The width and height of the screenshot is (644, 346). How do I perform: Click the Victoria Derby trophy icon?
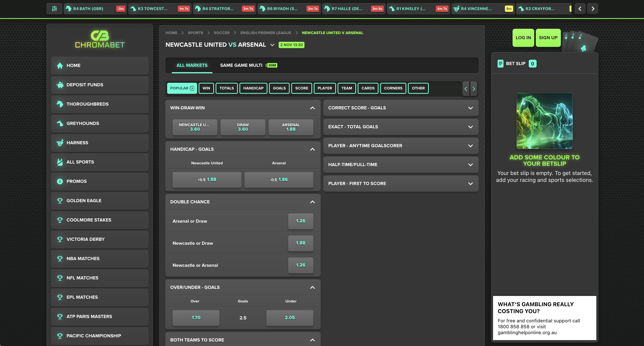pos(60,239)
